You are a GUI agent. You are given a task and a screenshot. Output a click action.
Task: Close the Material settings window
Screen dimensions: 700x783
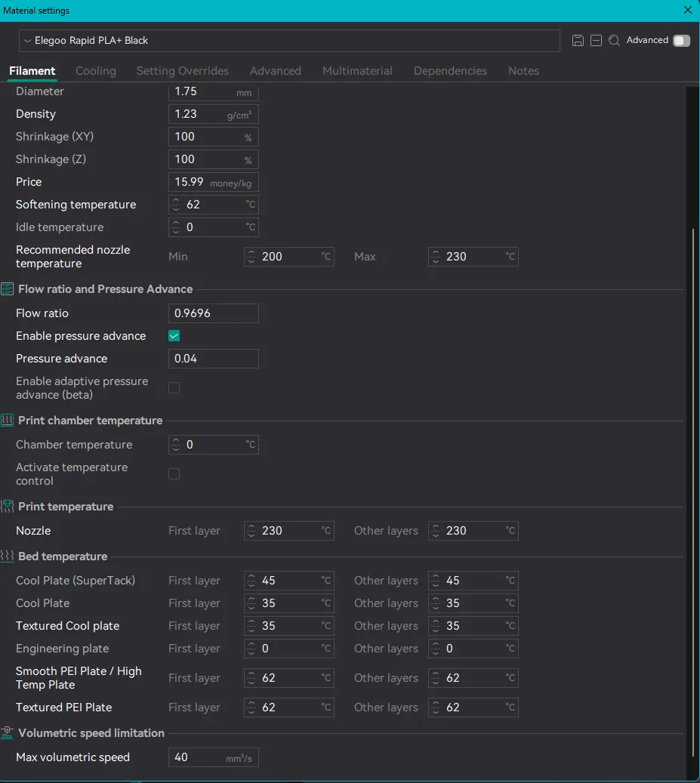click(687, 11)
